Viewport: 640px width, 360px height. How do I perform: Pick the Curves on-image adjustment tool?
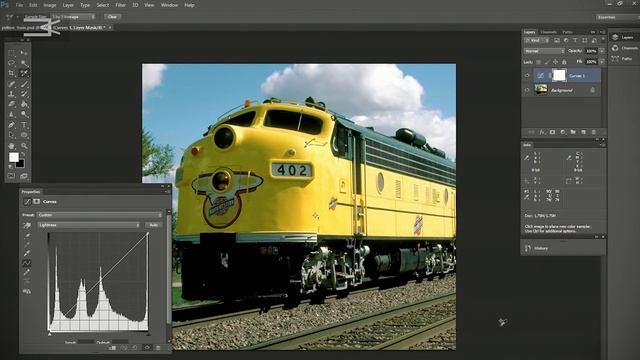tap(27, 225)
